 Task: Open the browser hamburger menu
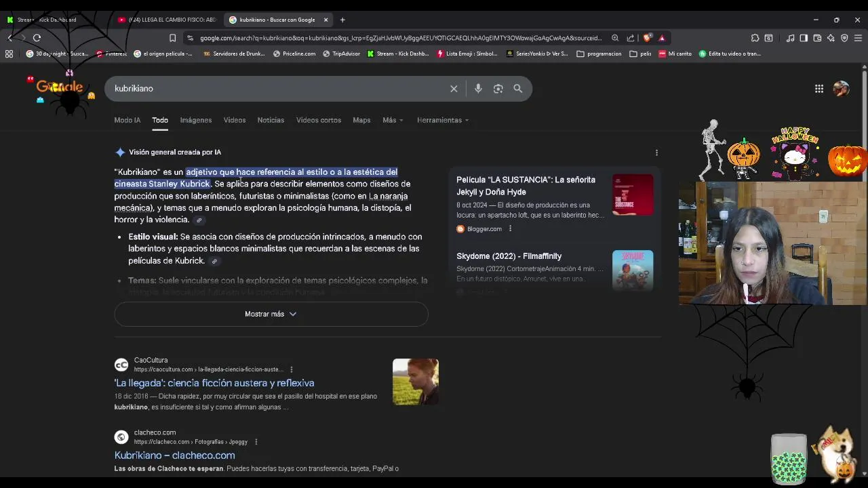858,38
